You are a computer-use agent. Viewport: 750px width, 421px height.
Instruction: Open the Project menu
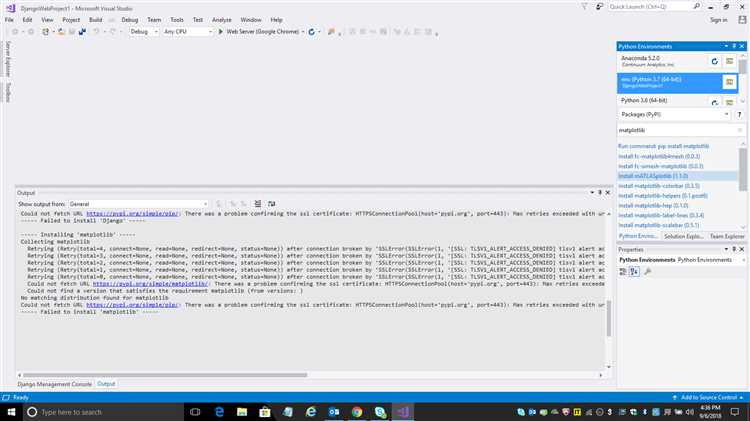tap(71, 20)
